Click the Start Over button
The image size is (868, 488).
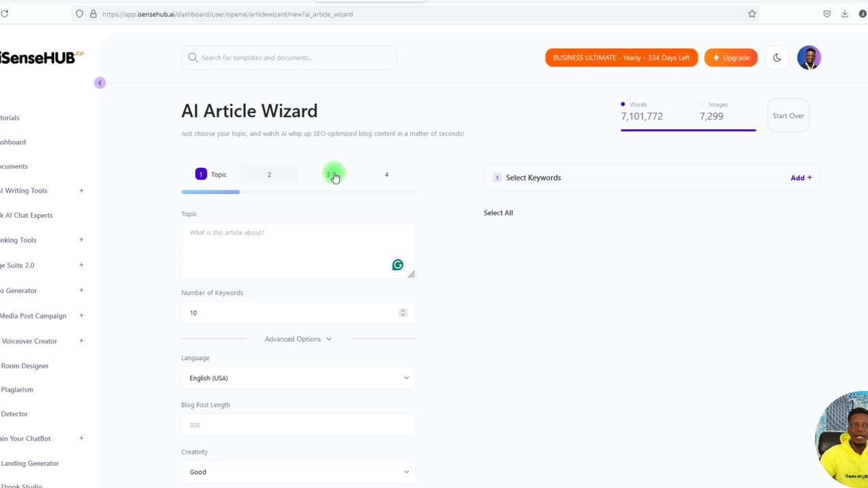(788, 116)
